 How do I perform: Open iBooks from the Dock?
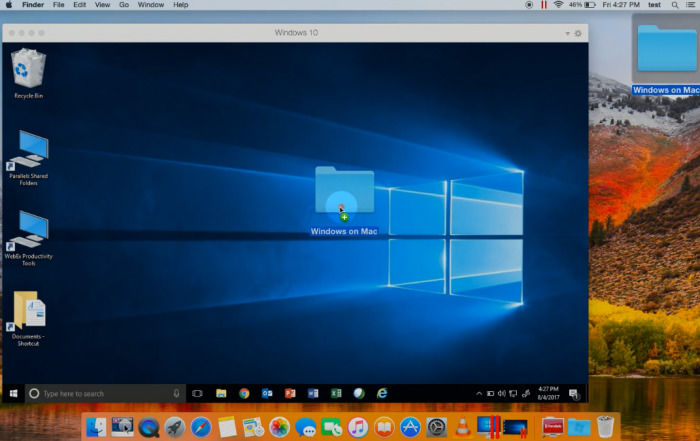point(384,428)
